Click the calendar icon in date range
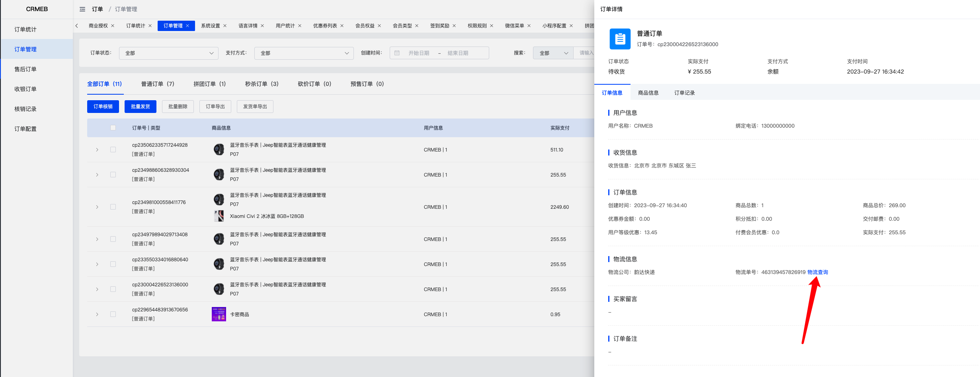The height and width of the screenshot is (377, 980). tap(397, 53)
